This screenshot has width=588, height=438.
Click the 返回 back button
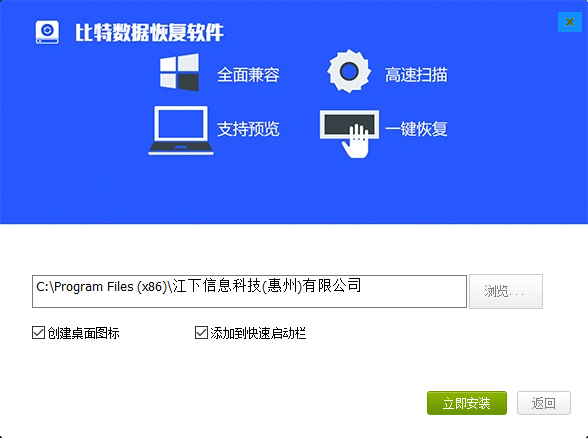tap(544, 403)
